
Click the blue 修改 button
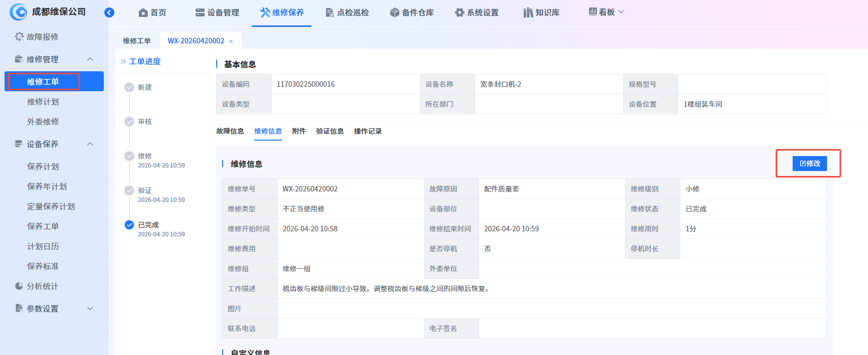(810, 164)
